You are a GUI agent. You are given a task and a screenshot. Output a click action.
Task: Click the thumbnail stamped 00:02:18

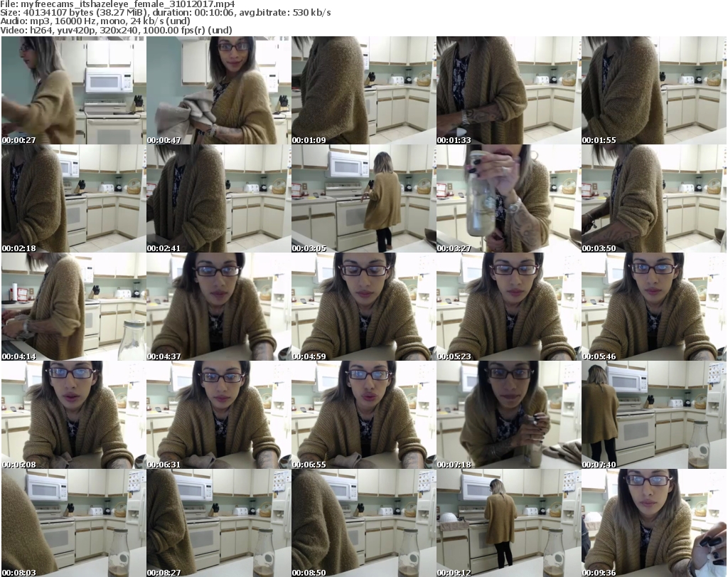point(74,198)
